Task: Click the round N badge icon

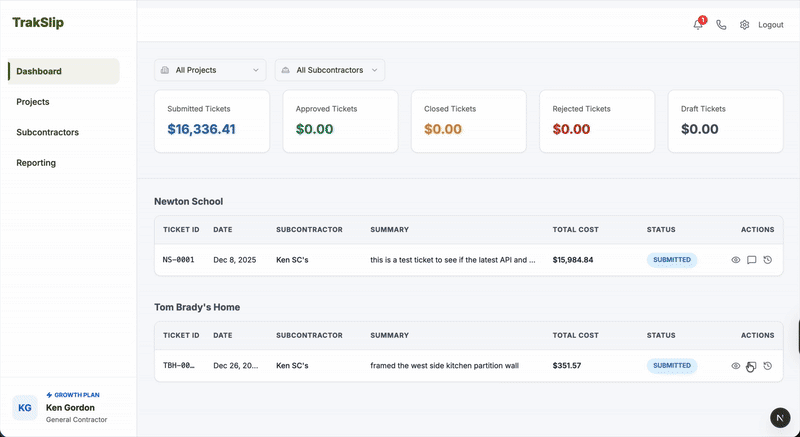Action: [x=779, y=417]
